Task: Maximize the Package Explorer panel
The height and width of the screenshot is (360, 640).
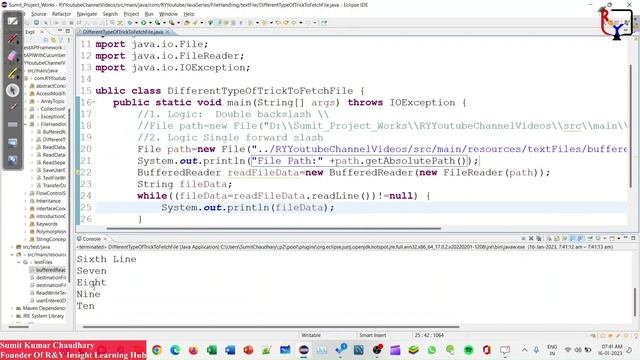Action: coord(68,31)
